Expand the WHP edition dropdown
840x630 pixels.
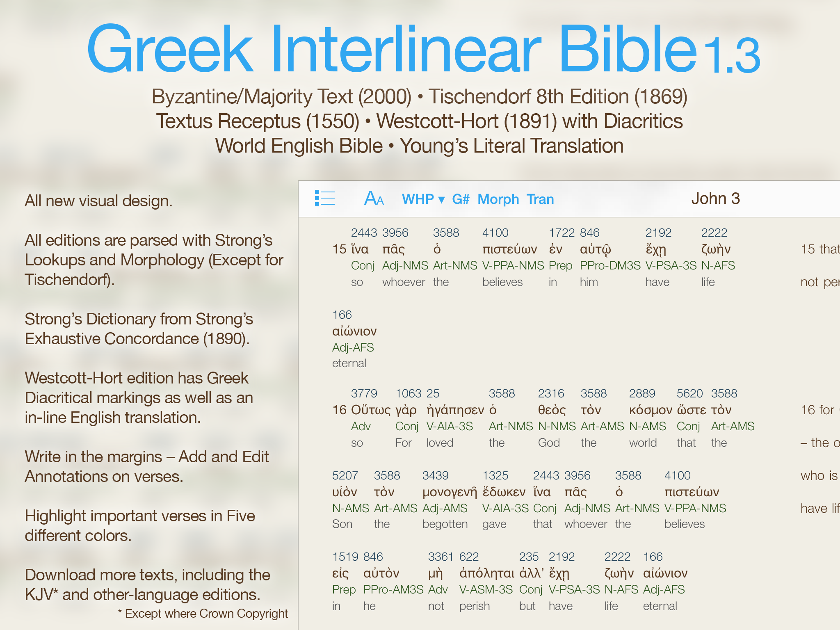pyautogui.click(x=423, y=199)
